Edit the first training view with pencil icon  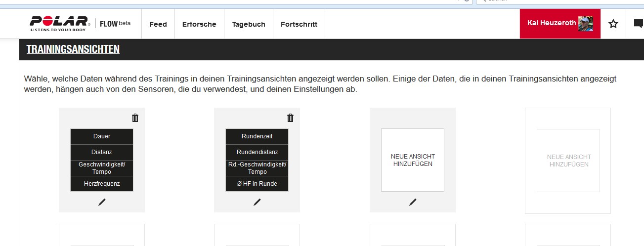[102, 202]
